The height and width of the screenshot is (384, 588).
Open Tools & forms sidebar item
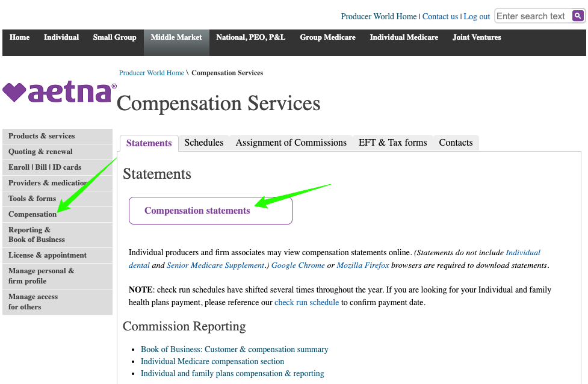pos(57,199)
